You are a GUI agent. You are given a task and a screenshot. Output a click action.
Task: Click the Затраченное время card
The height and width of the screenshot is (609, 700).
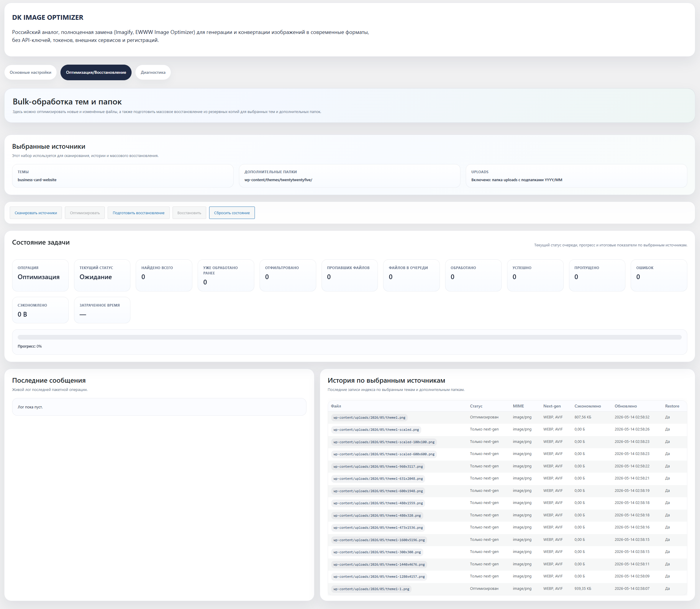click(x=102, y=310)
